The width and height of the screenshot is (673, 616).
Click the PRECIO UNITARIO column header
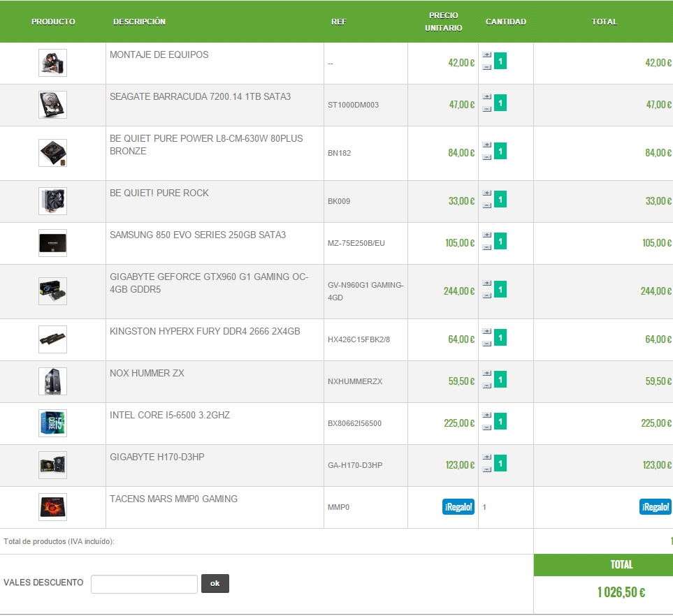coord(444,22)
